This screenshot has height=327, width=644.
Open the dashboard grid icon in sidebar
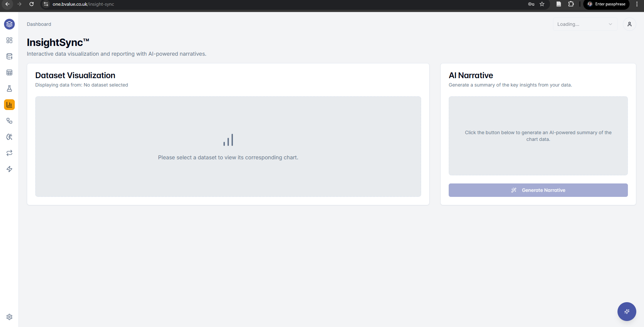(9, 40)
